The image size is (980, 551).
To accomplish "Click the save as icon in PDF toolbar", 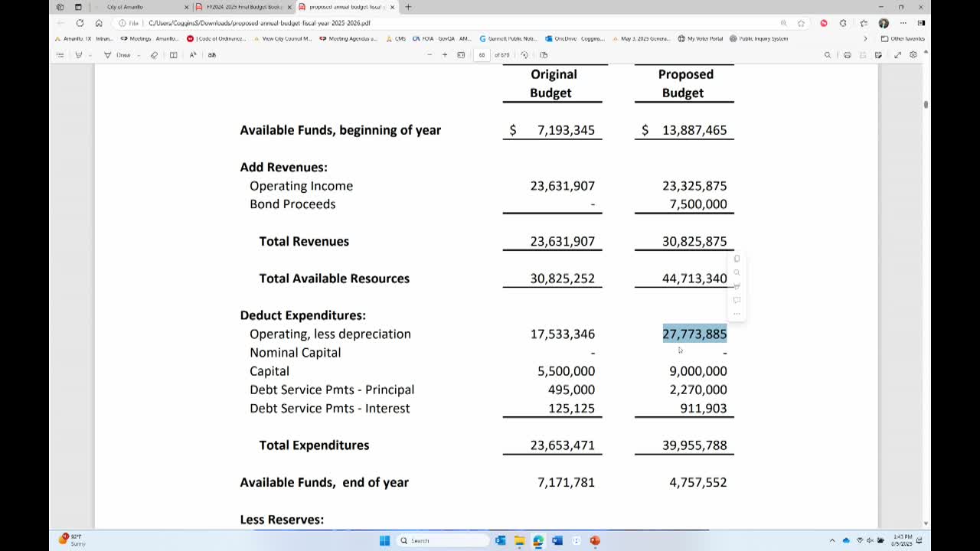I will pos(878,55).
